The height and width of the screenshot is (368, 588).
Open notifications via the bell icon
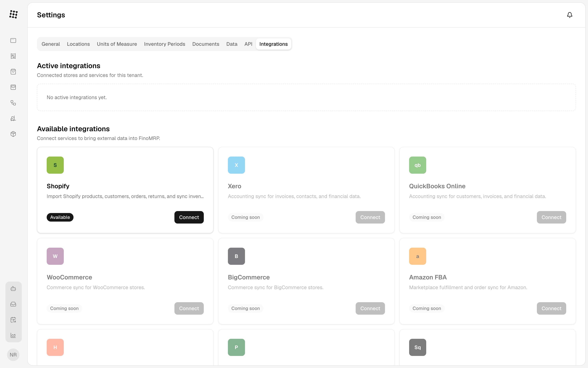point(570,15)
